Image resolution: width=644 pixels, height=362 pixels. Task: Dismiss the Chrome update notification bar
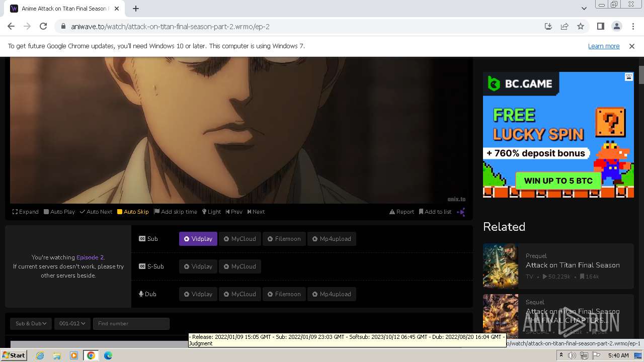(632, 46)
